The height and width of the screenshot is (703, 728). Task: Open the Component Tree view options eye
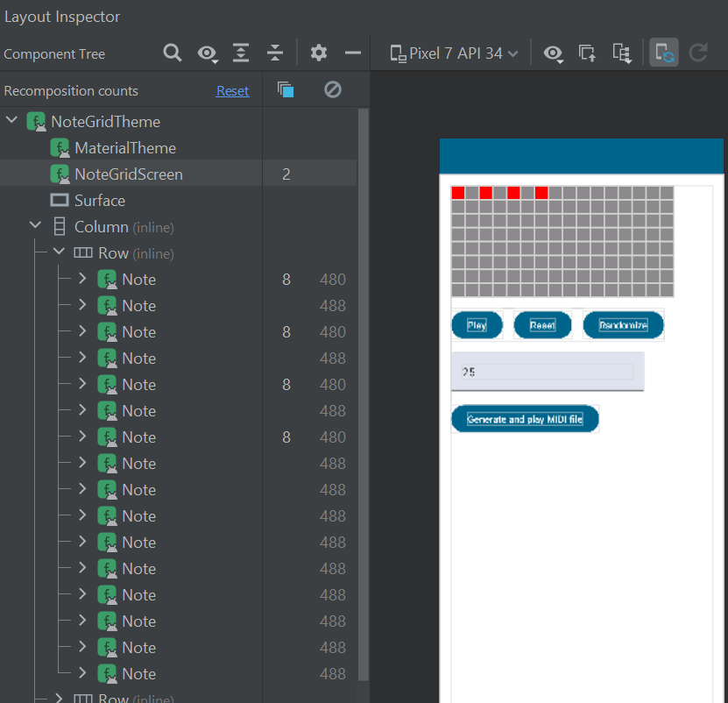pyautogui.click(x=208, y=53)
